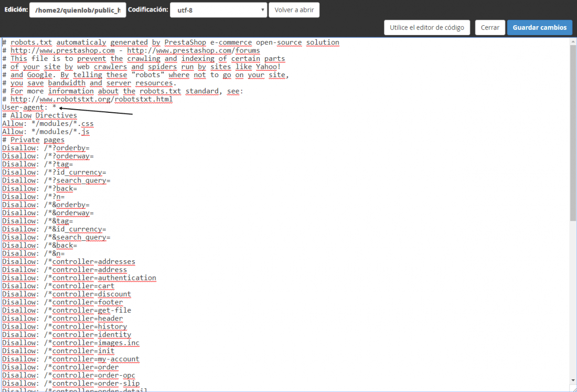
Task: Click the 'controller=header' line
Action: [62, 319]
